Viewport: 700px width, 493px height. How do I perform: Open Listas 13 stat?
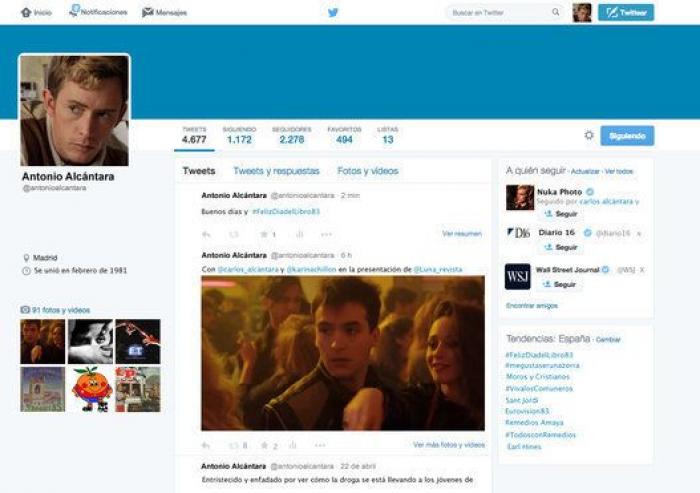click(x=388, y=135)
